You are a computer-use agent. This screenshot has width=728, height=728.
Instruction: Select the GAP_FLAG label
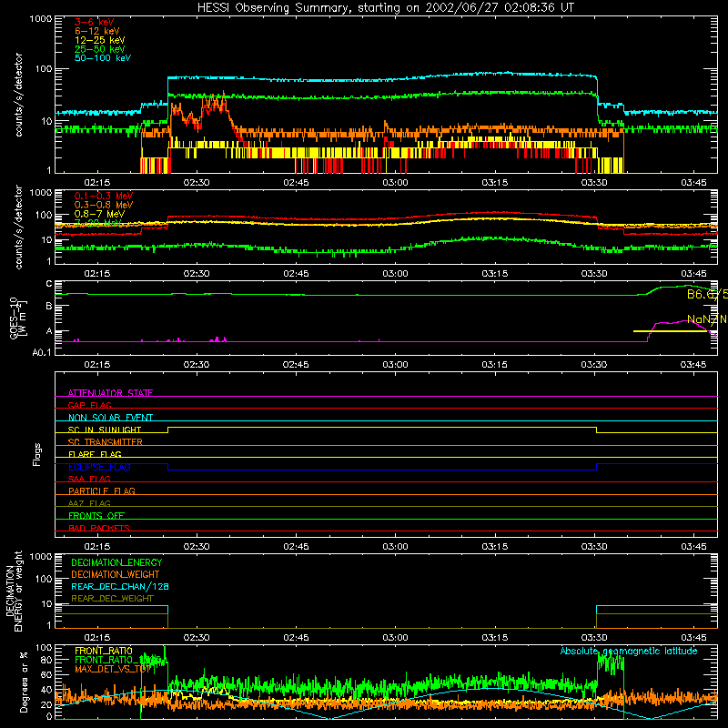point(89,405)
